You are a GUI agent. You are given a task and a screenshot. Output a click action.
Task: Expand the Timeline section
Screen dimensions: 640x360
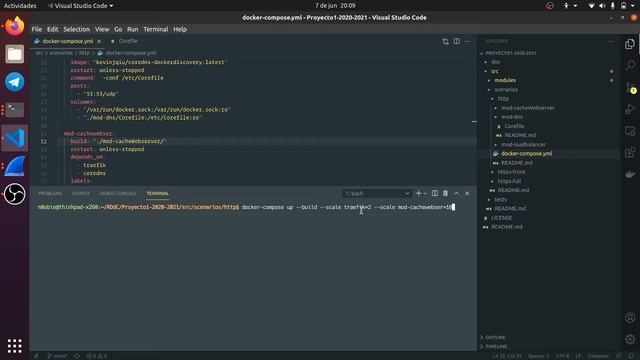(496, 346)
